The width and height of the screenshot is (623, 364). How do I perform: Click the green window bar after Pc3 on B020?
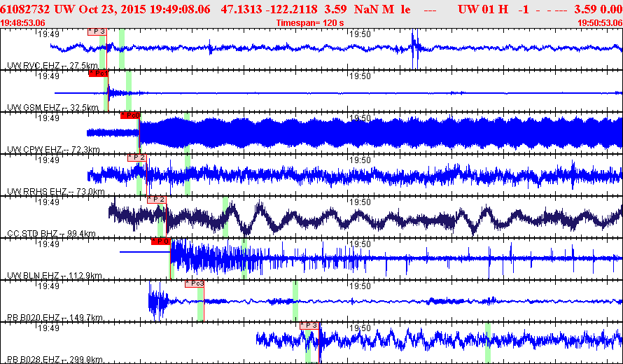click(295, 300)
